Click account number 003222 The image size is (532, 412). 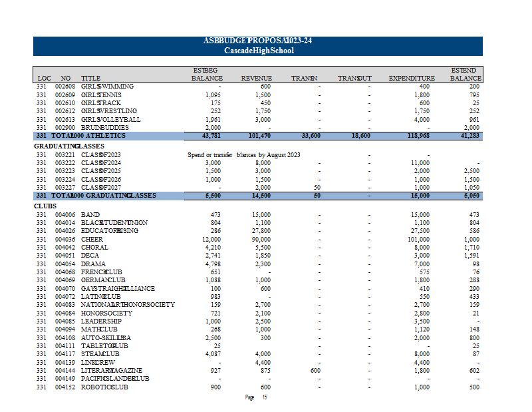click(x=65, y=163)
